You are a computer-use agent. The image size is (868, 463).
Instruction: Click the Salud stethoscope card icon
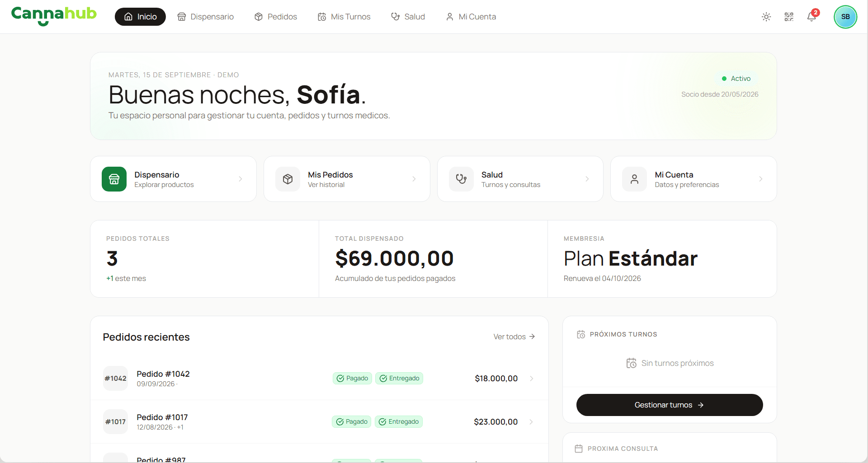pos(461,179)
